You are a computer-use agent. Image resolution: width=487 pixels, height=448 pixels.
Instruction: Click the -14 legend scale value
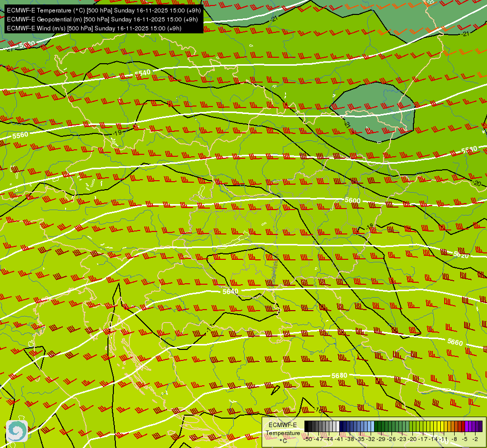pyautogui.click(x=434, y=440)
